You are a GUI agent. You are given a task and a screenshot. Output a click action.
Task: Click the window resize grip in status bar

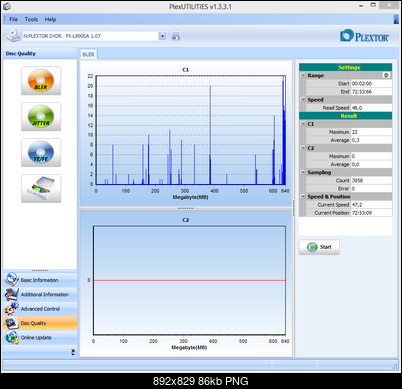pos(395,366)
